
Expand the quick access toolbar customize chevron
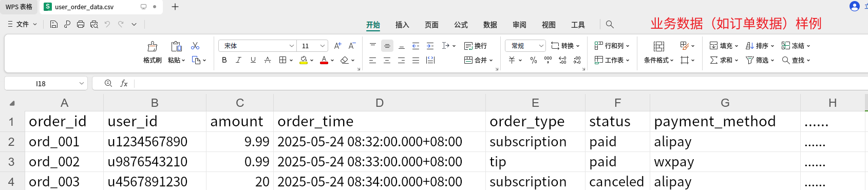pos(134,24)
